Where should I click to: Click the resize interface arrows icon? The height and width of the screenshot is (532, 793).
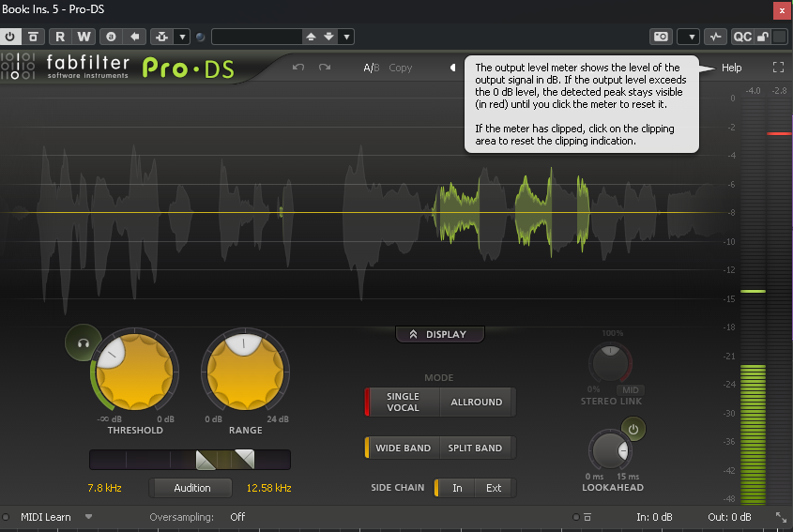(782, 517)
